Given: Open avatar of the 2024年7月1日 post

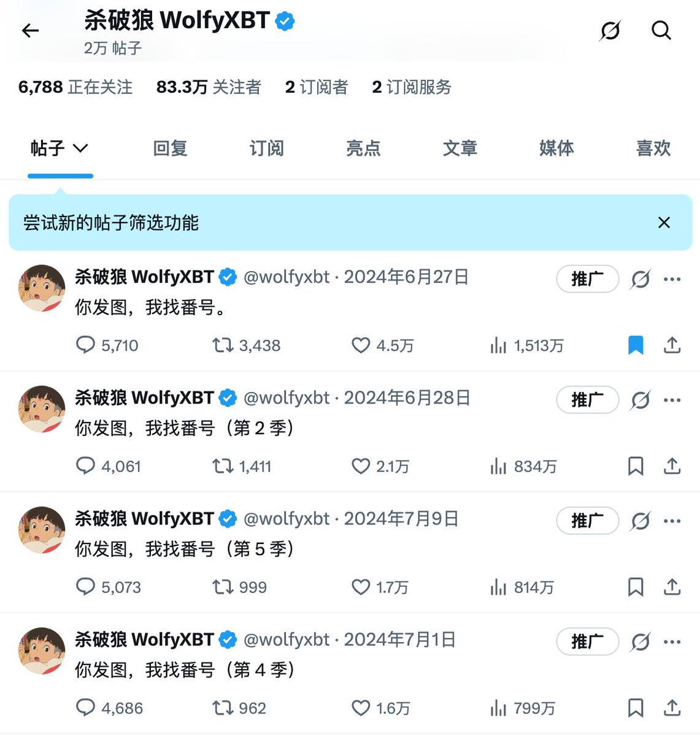Looking at the screenshot, I should (42, 651).
